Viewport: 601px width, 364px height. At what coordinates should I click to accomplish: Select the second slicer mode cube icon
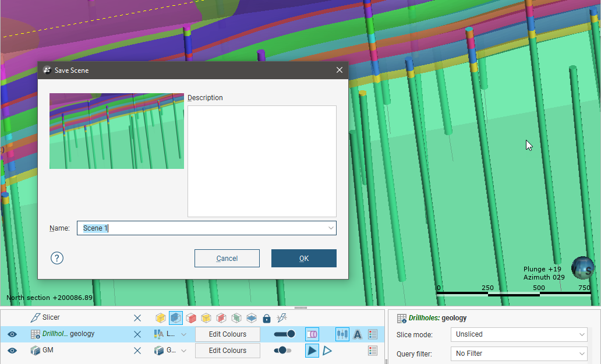click(x=175, y=318)
